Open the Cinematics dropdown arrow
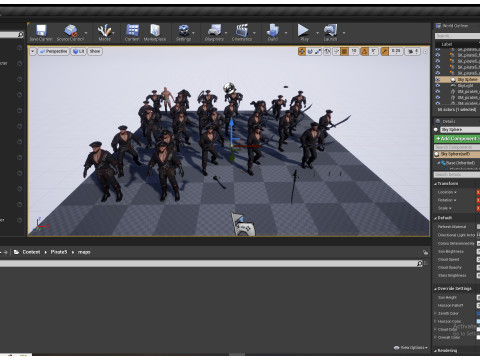This screenshot has width=480, height=360. [x=254, y=33]
